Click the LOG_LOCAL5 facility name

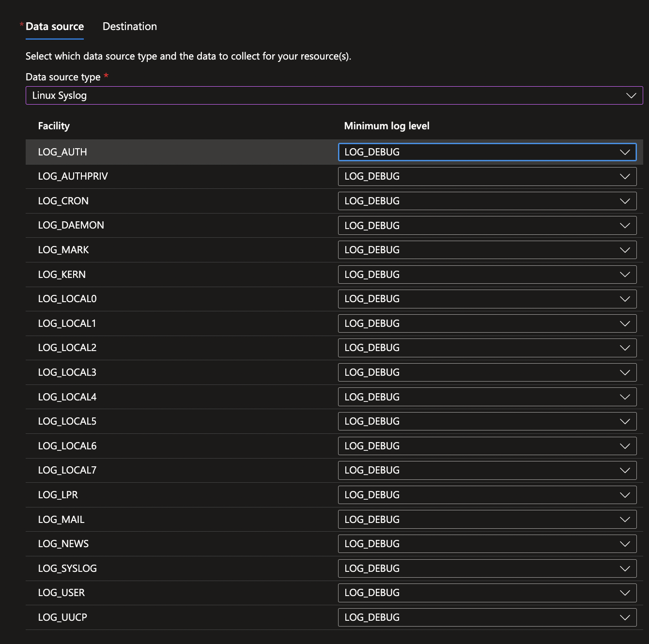click(x=67, y=421)
